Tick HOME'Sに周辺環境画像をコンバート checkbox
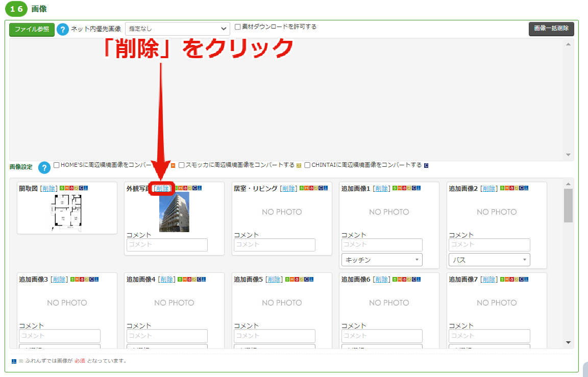Image resolution: width=588 pixels, height=377 pixels. [x=56, y=165]
